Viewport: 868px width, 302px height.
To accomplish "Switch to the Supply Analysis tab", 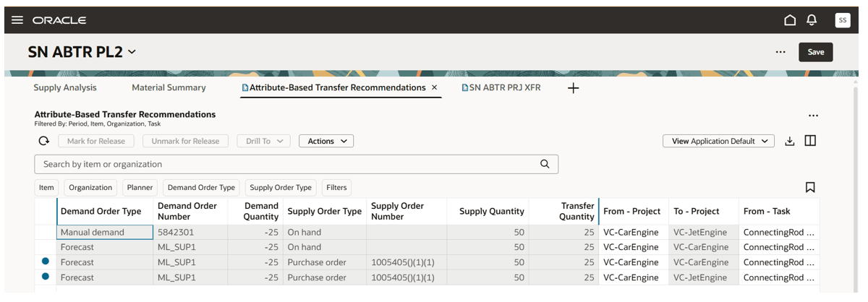I will point(65,87).
